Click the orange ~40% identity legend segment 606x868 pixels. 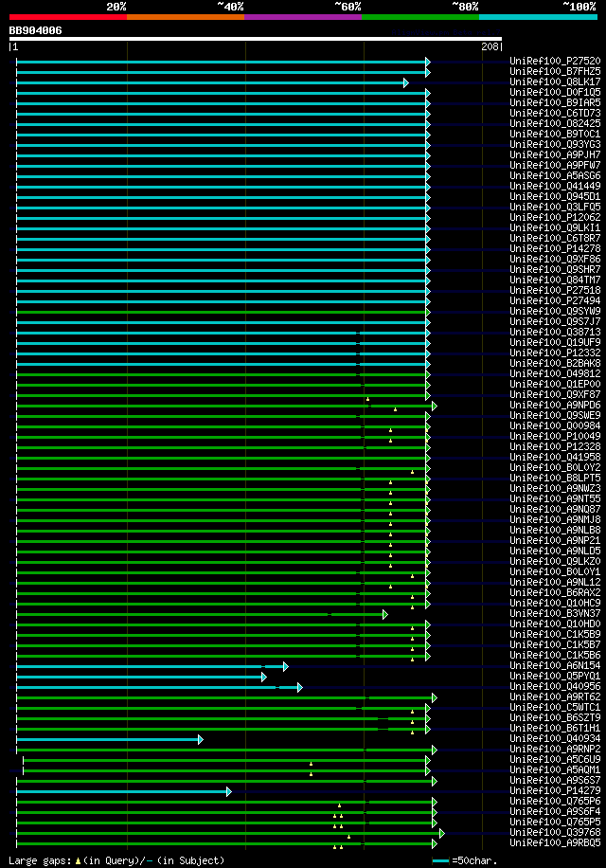click(x=186, y=17)
